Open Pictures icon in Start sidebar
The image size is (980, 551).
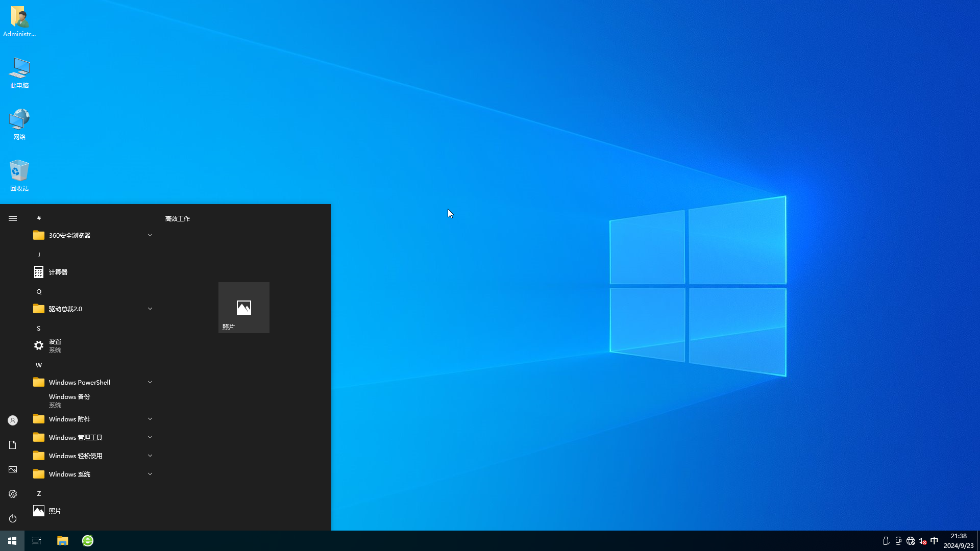(13, 469)
